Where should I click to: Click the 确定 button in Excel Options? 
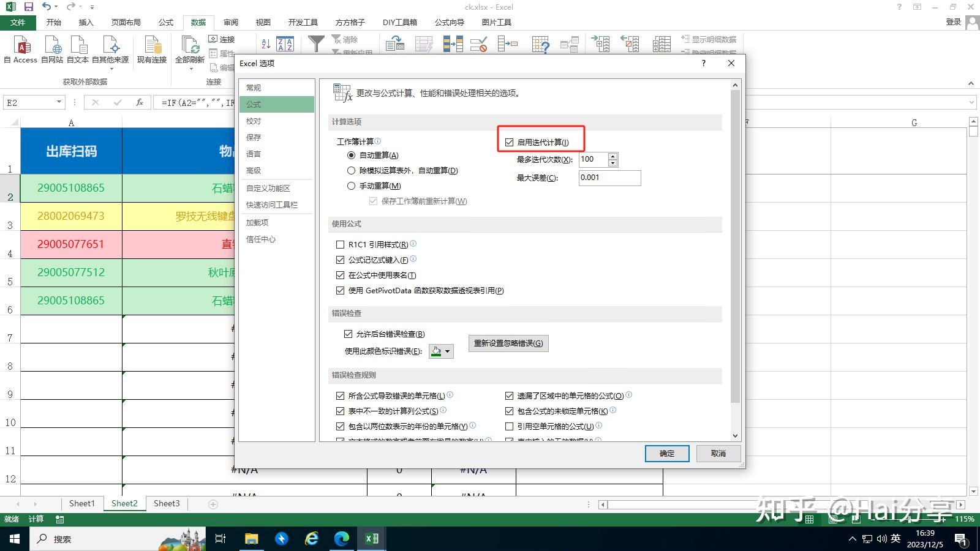coord(666,453)
